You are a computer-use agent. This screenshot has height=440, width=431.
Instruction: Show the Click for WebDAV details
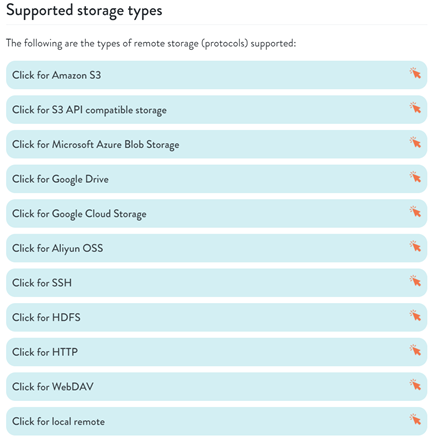tap(216, 387)
